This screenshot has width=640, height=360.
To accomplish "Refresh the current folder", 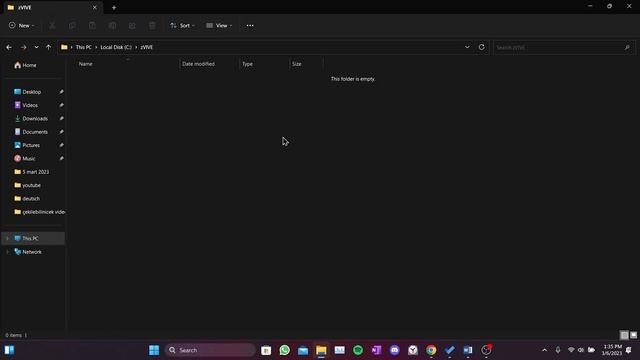I will tap(482, 47).
